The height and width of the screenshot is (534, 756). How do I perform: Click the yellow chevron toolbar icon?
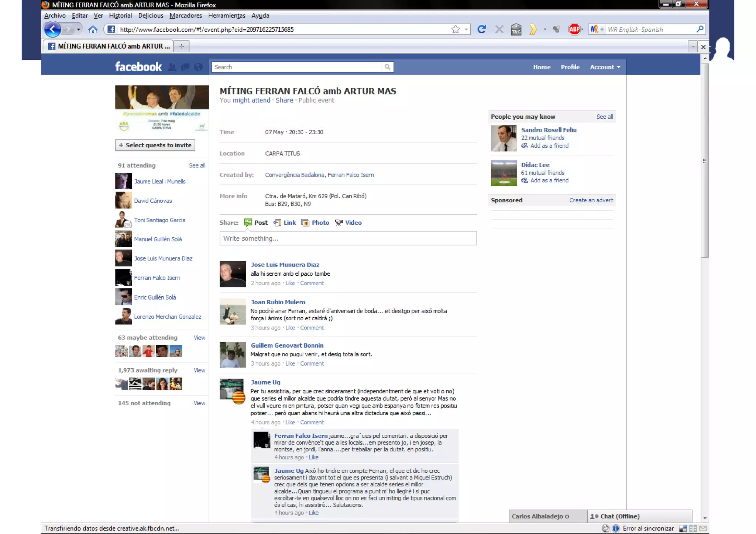[533, 29]
